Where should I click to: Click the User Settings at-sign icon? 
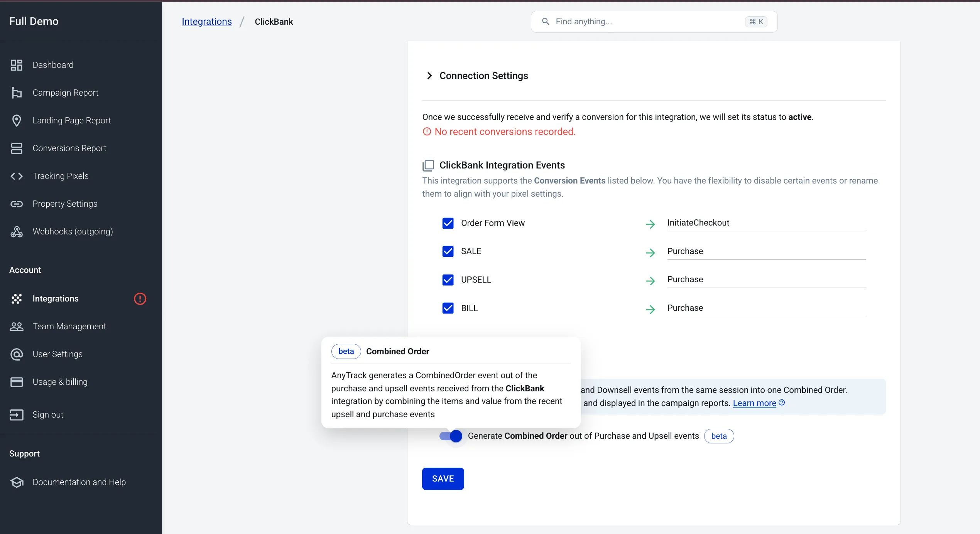click(x=17, y=354)
